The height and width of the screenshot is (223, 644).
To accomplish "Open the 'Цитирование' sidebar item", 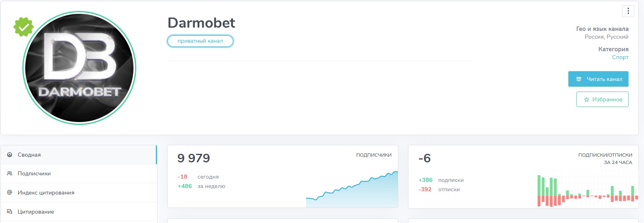I will click(x=36, y=212).
